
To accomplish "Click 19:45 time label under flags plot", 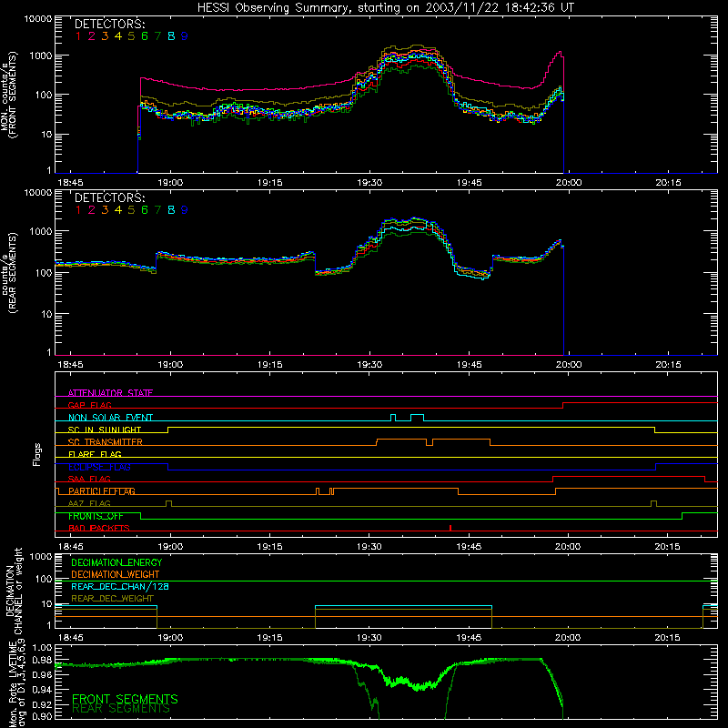I will 469,547.
